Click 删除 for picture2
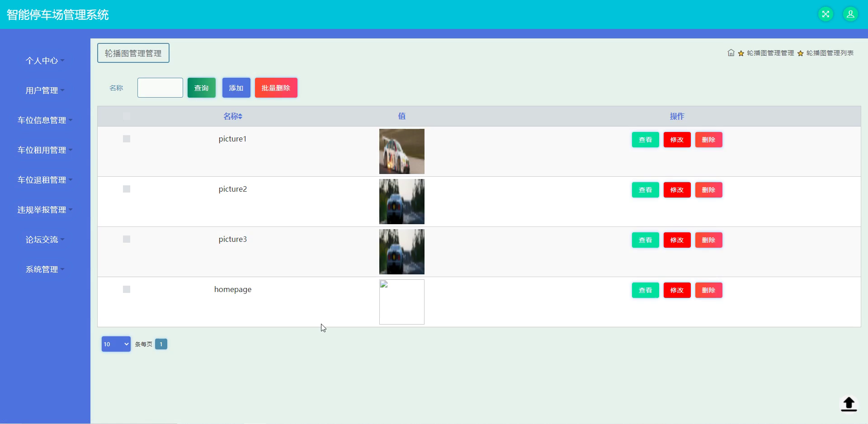The height and width of the screenshot is (424, 868). (x=709, y=190)
